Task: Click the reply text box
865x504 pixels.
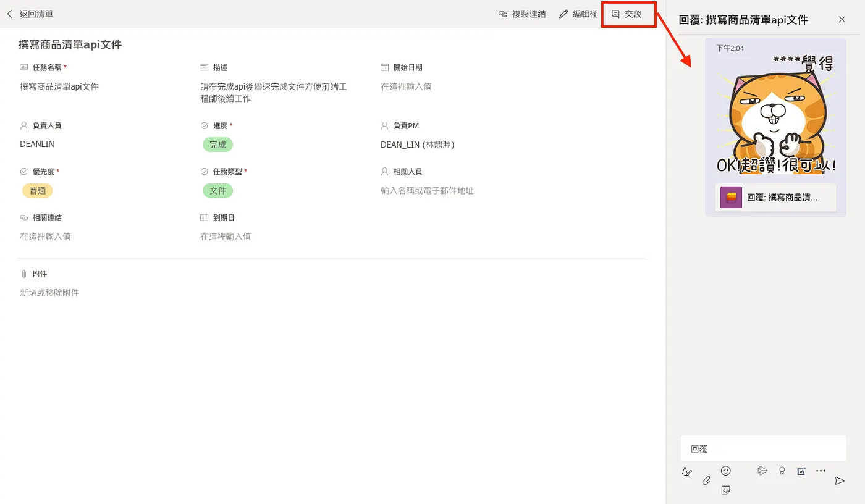Action: (x=763, y=448)
